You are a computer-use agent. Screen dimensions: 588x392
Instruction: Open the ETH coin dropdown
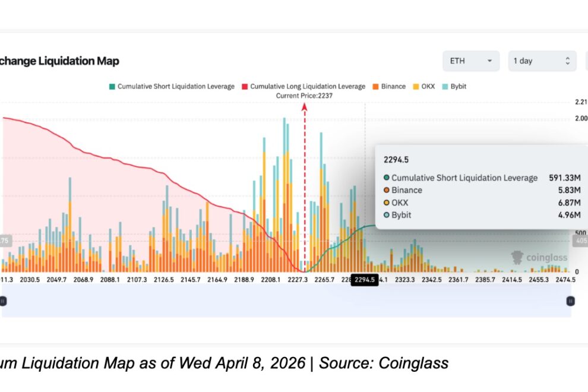tap(470, 61)
